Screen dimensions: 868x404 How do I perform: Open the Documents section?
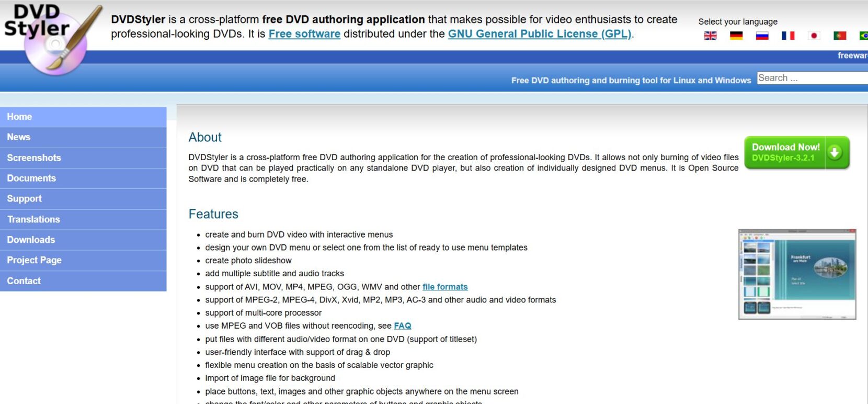point(83,178)
